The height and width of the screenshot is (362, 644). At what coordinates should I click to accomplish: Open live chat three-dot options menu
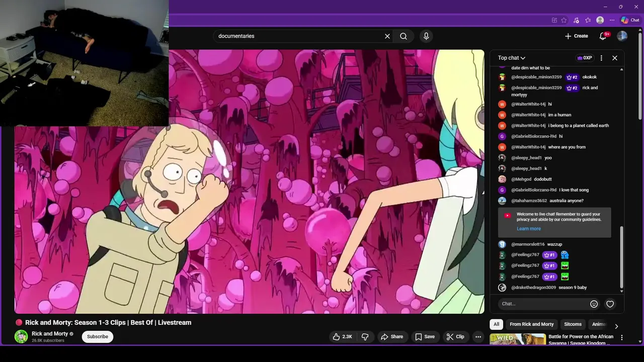click(601, 58)
